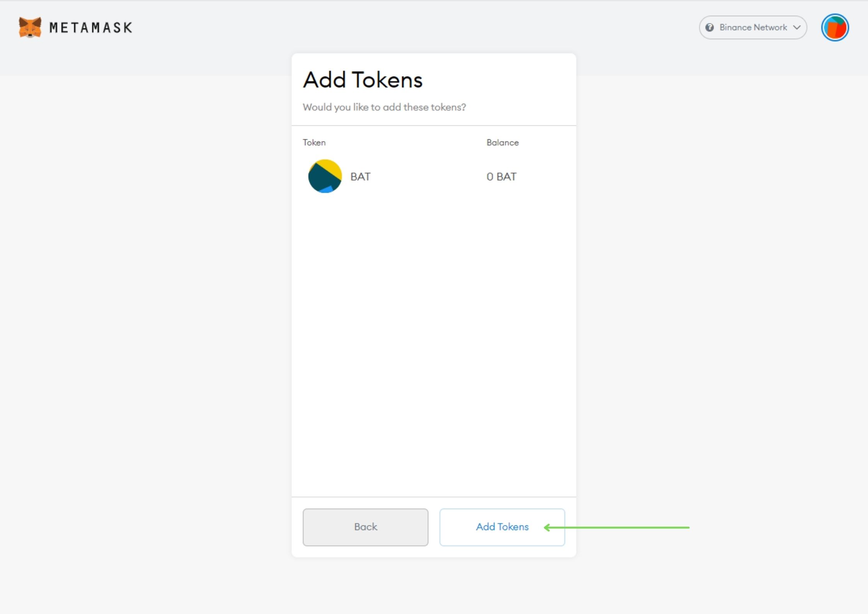
Task: Click the METAMASK wordmark text
Action: pos(91,27)
